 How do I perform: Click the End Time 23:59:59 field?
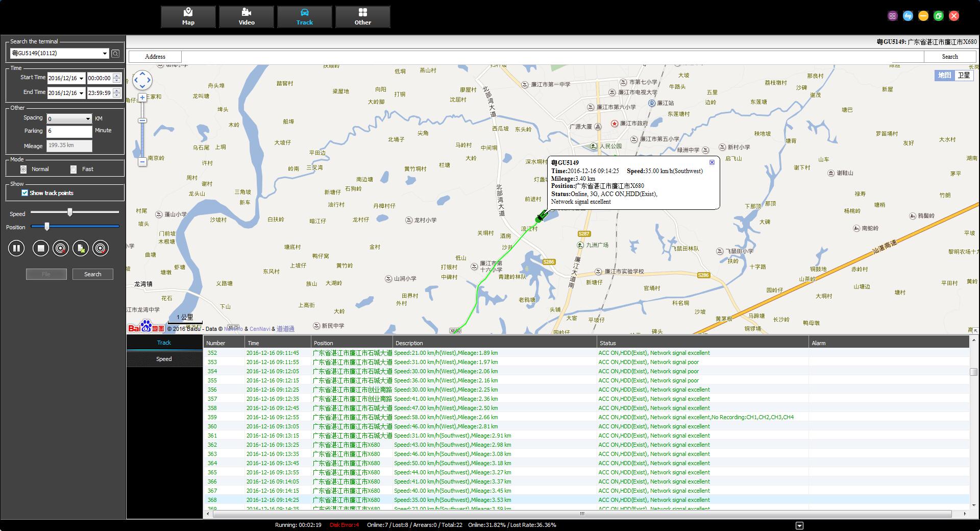(100, 93)
